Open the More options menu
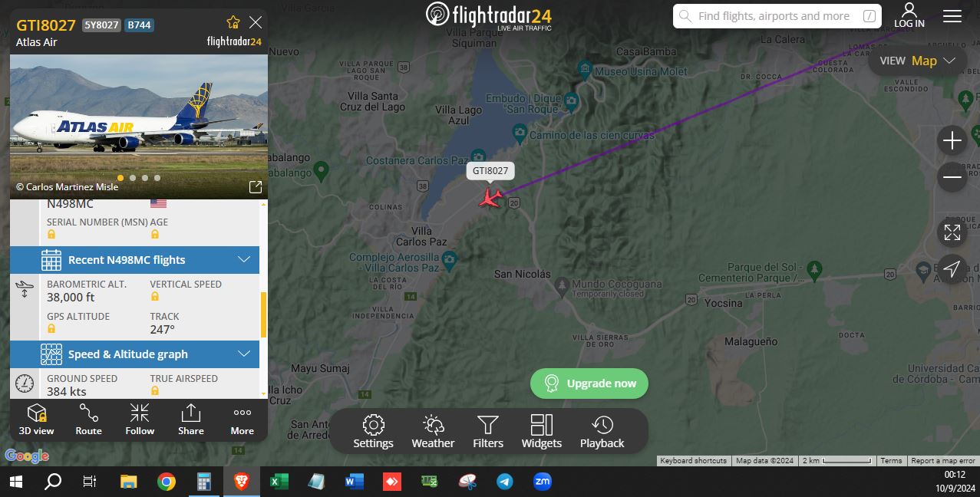Viewport: 980px width, 497px height. [243, 419]
